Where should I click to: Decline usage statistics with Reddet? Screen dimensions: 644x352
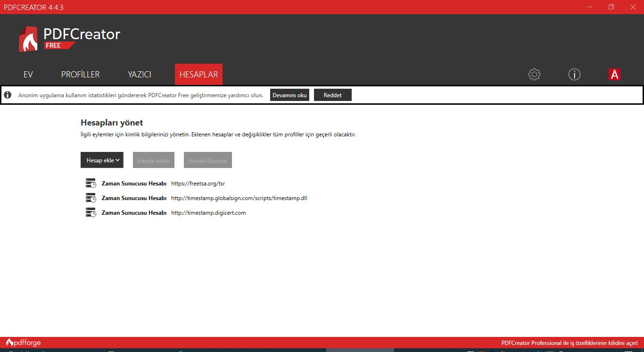(x=333, y=95)
